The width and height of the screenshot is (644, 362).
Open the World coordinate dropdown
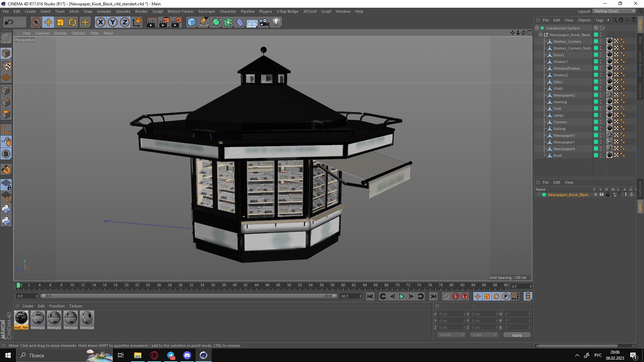tap(451, 335)
